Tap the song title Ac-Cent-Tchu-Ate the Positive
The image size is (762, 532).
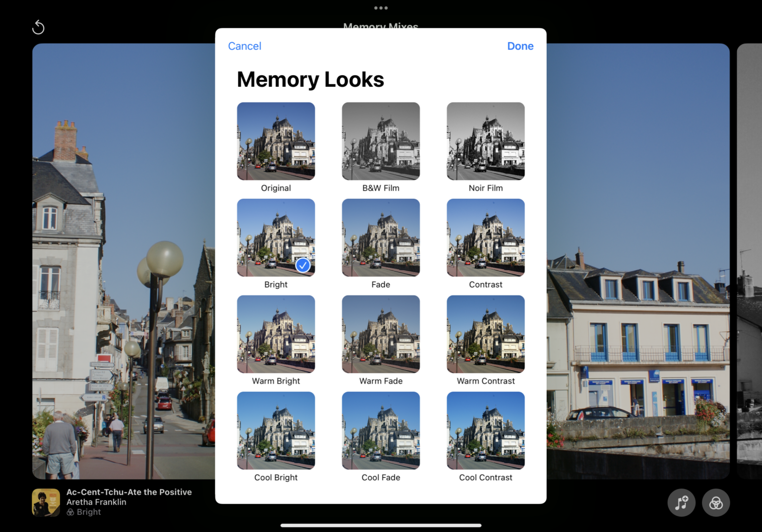(129, 492)
